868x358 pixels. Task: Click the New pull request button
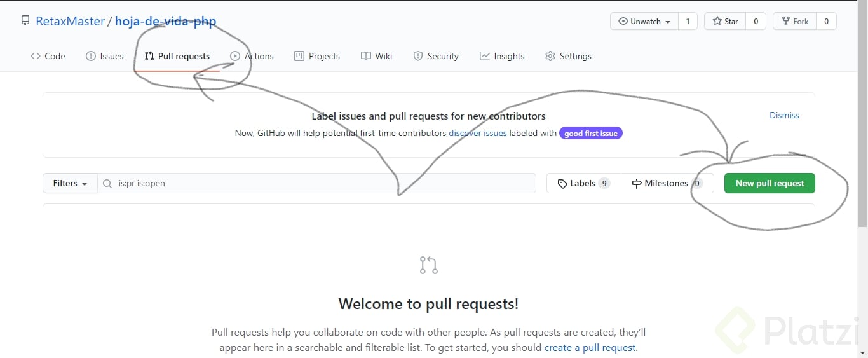tap(770, 183)
